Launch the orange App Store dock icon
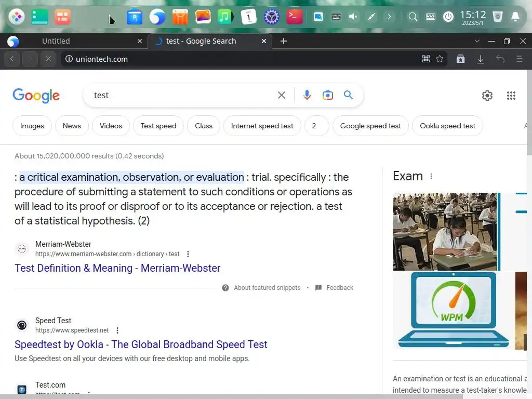The image size is (532, 399). pyautogui.click(x=180, y=17)
